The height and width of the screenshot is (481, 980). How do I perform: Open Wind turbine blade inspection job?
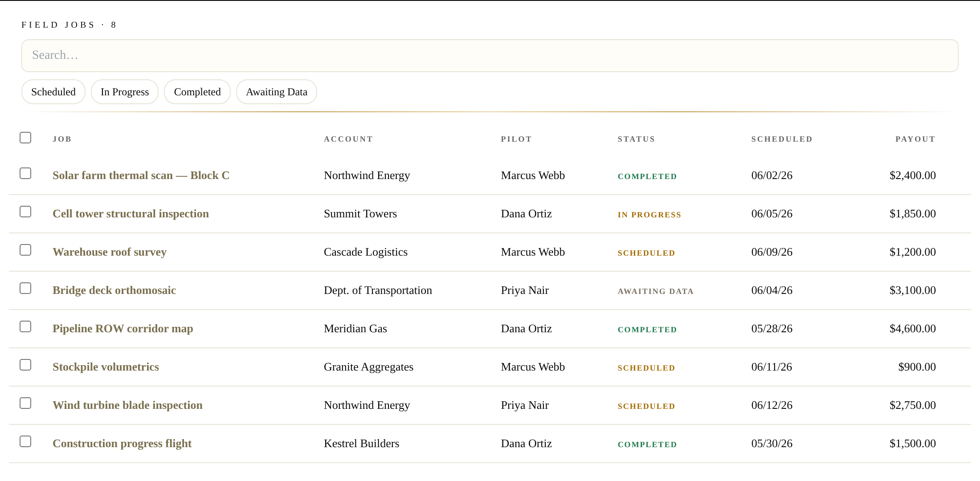point(127,405)
